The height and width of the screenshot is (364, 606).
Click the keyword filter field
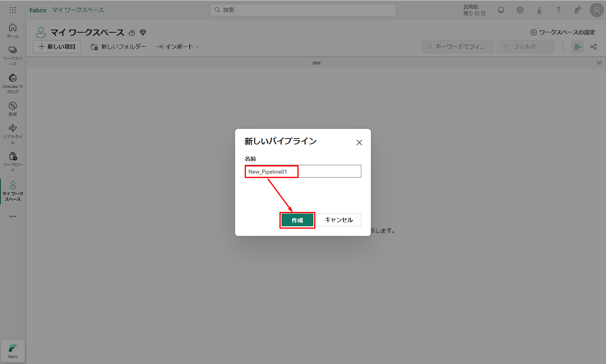point(458,47)
